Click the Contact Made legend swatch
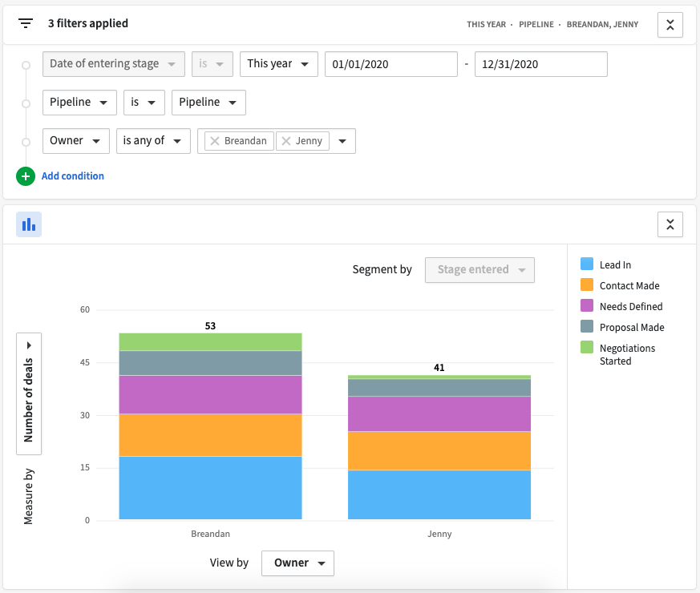 coord(587,284)
